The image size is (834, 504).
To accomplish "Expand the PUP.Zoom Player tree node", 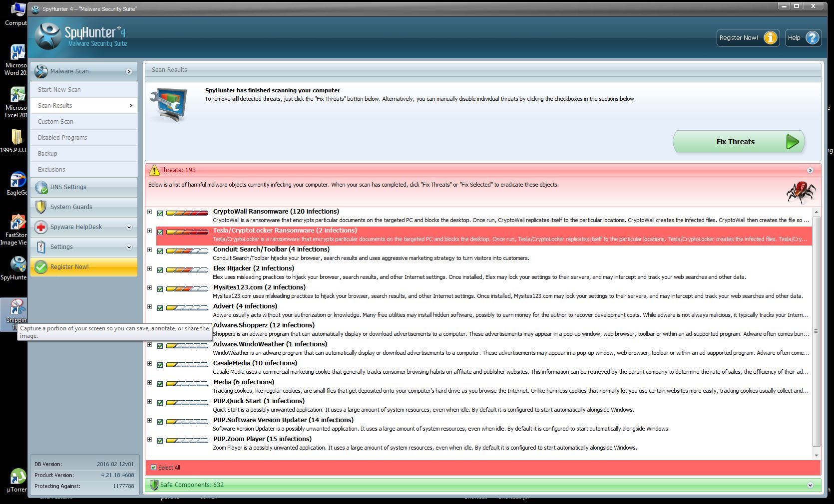I will tap(149, 440).
